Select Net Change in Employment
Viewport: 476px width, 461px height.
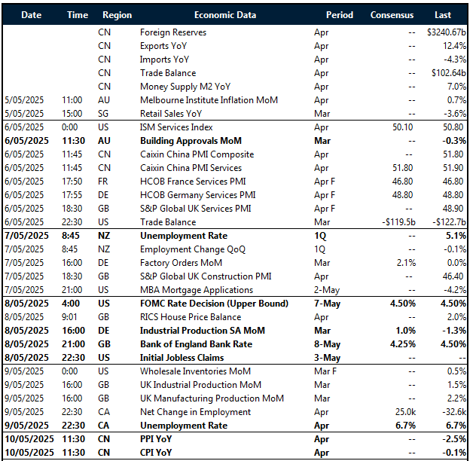pyautogui.click(x=195, y=412)
